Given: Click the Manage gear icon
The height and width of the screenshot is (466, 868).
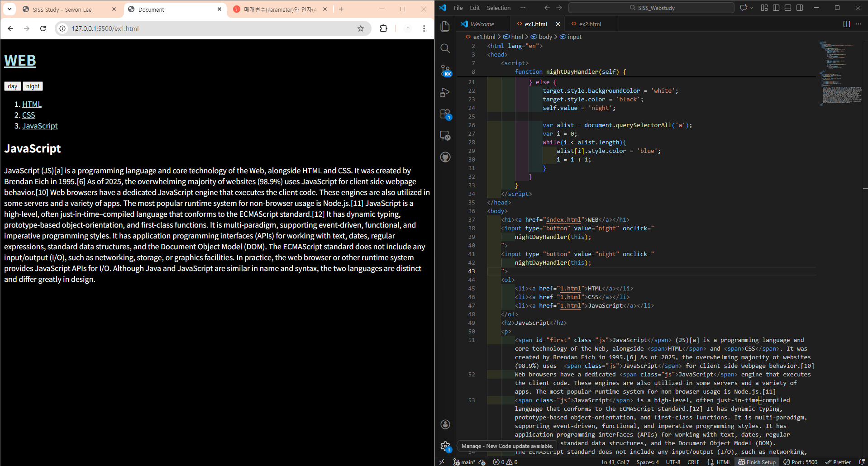Looking at the screenshot, I should pos(445,446).
